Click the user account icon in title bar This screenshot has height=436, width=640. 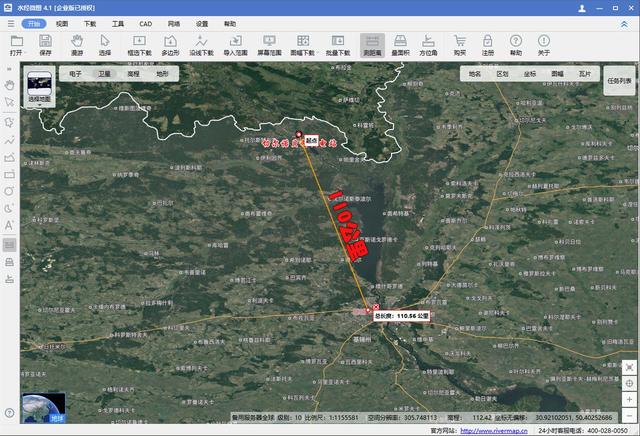582,8
